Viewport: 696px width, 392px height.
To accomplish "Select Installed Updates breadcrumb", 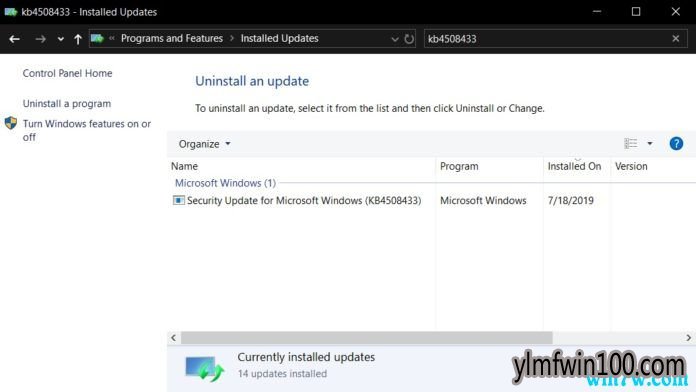I will point(279,39).
